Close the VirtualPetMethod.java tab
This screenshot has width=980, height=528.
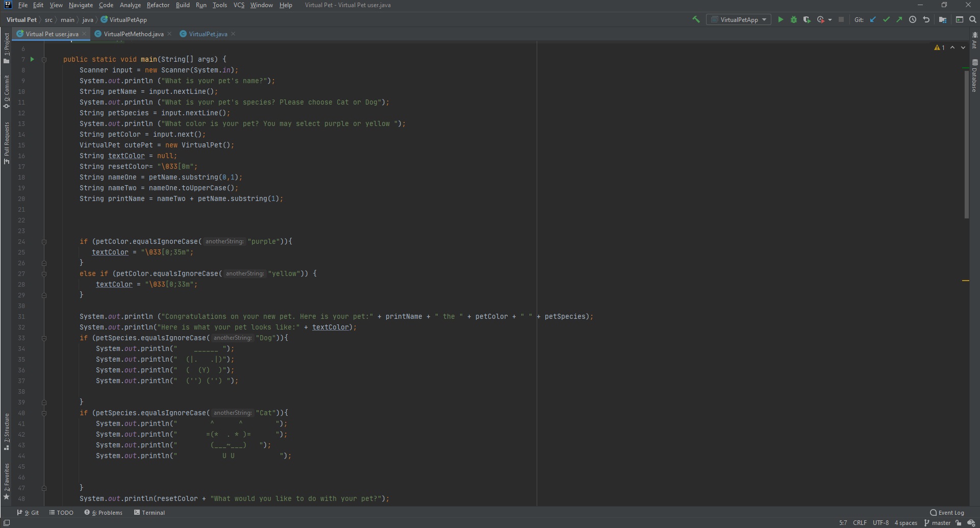(170, 34)
